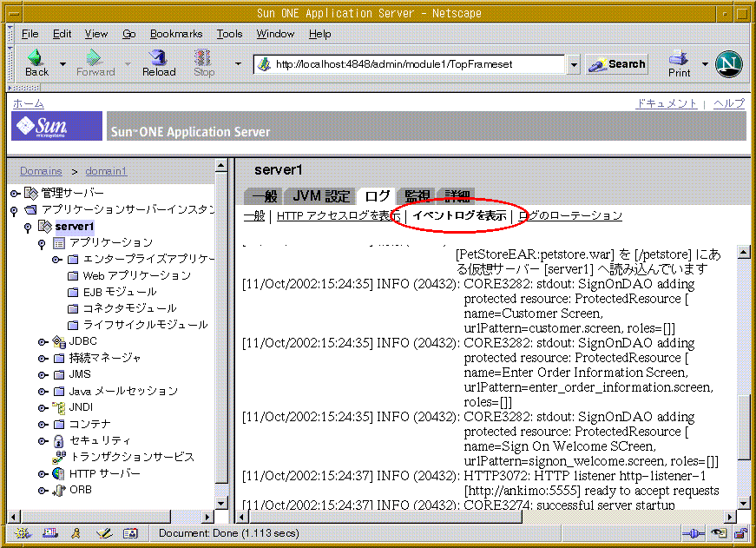
Task: Open Mail from status bar icon
Action: coord(50,533)
